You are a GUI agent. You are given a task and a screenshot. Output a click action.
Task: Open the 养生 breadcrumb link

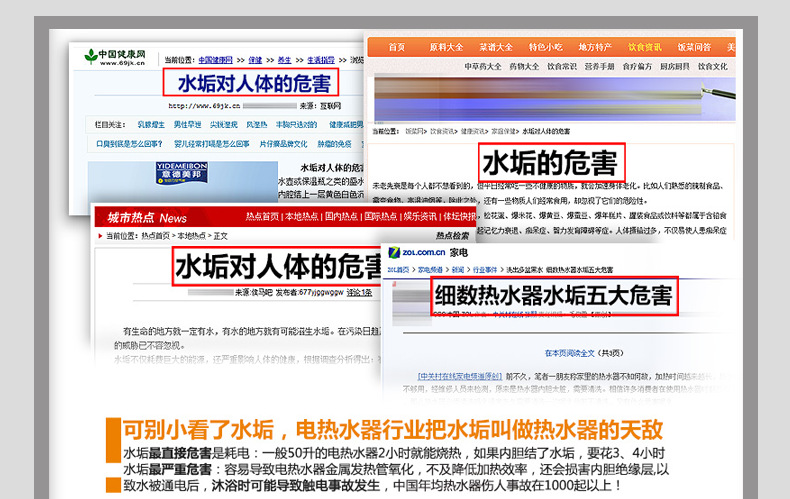pos(284,60)
